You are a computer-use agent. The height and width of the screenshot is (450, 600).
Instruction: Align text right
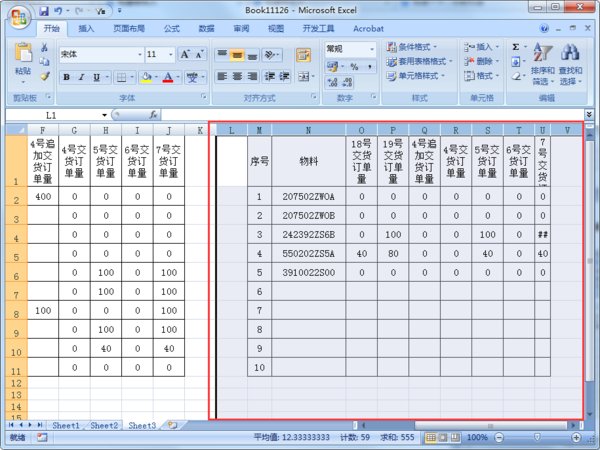(x=252, y=77)
